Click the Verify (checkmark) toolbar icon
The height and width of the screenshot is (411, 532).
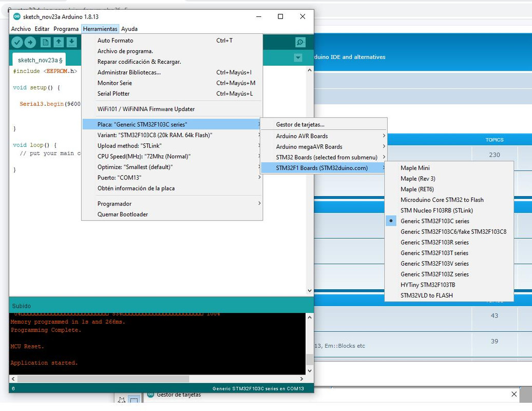tap(17, 43)
